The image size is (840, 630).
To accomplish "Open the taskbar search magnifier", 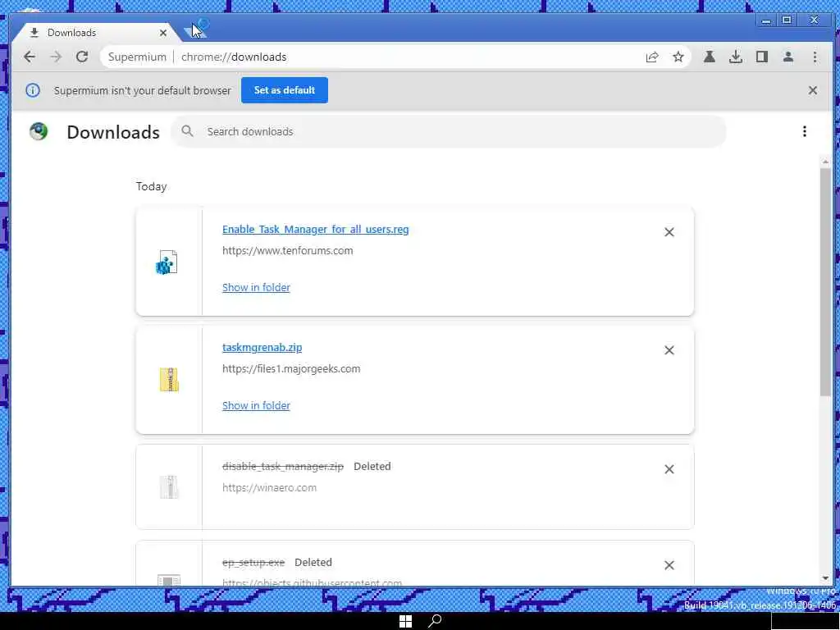I will (435, 621).
